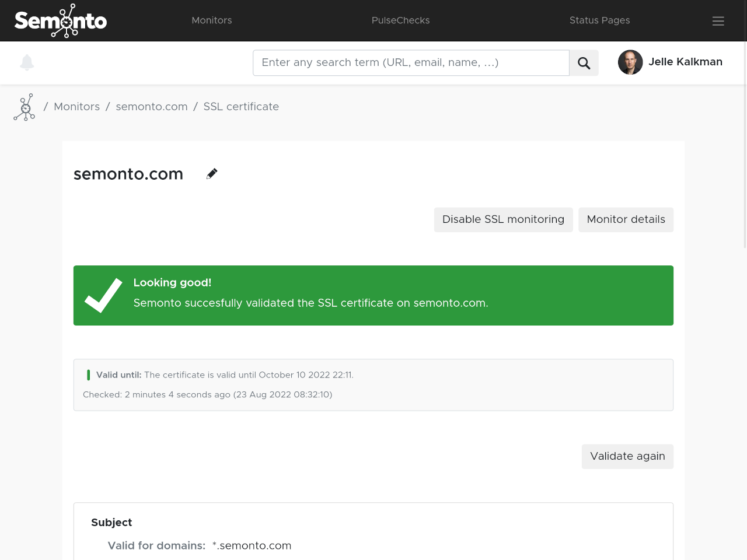Click the semonto.com breadcrumb link

pos(152,107)
